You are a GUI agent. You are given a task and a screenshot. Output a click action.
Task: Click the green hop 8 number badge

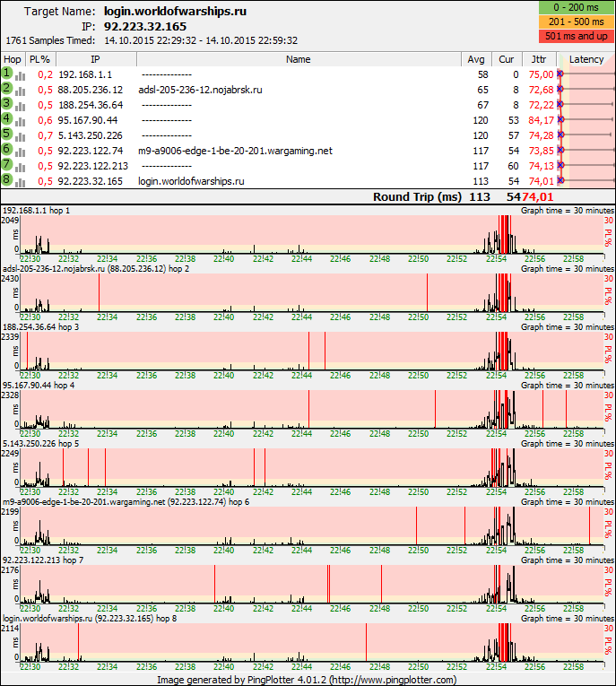click(x=6, y=179)
